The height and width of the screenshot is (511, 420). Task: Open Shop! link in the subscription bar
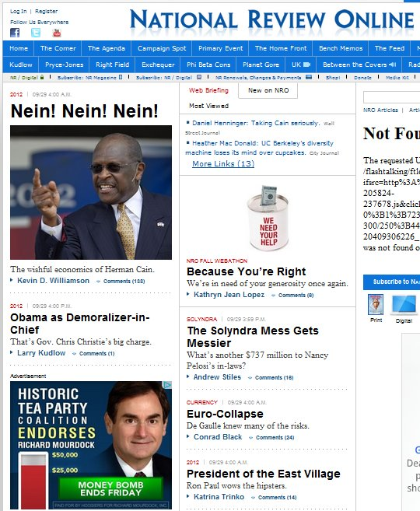tap(333, 77)
